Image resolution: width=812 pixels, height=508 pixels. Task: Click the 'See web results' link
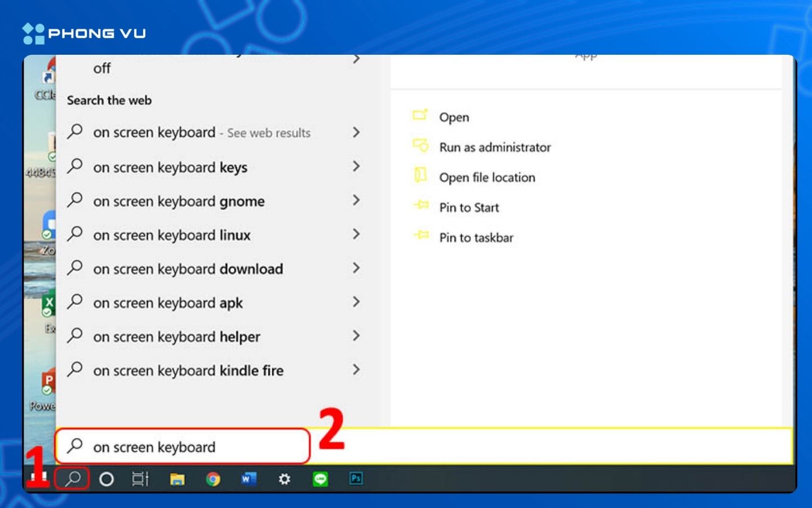coord(267,133)
